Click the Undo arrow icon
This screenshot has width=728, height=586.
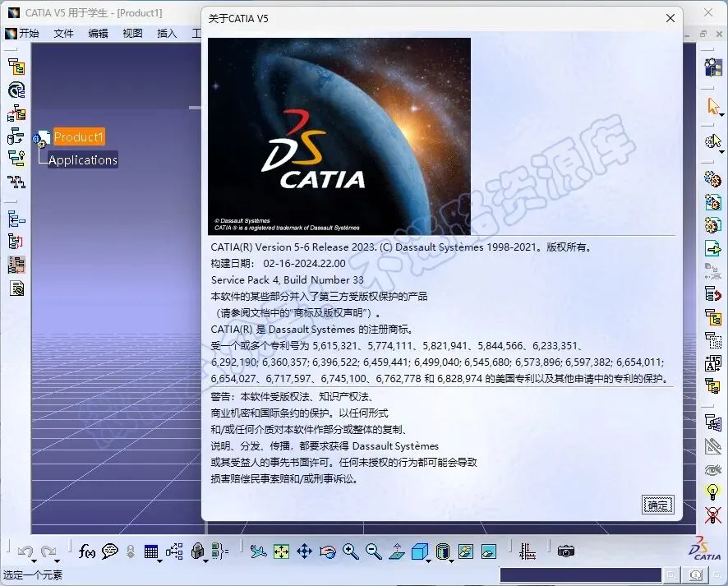(x=25, y=551)
